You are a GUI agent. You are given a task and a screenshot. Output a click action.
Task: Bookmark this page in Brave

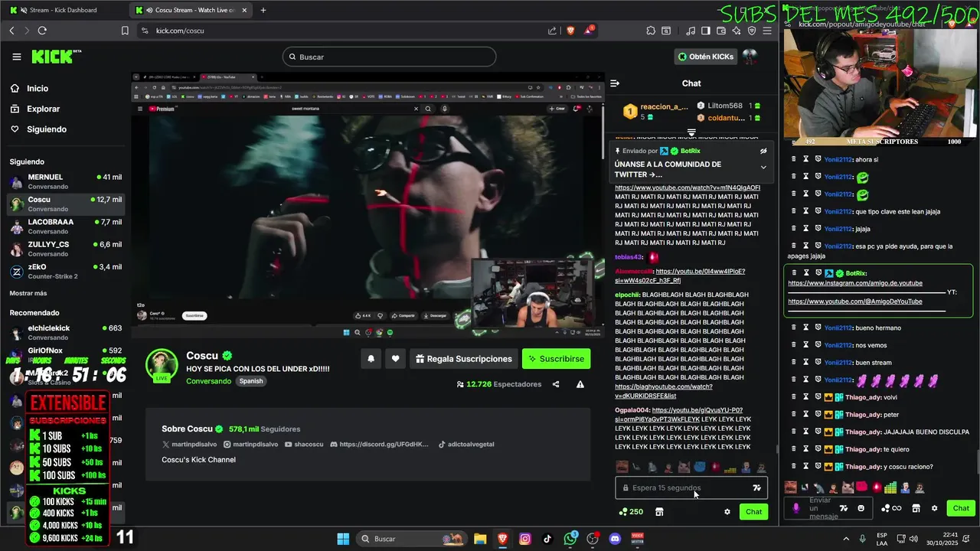coord(125,31)
